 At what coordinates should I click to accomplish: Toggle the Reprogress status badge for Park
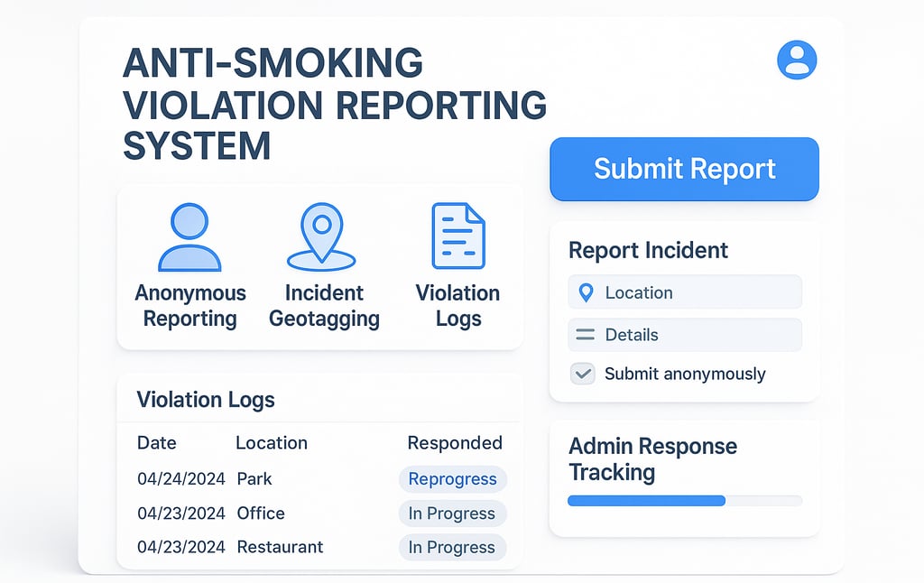point(452,479)
